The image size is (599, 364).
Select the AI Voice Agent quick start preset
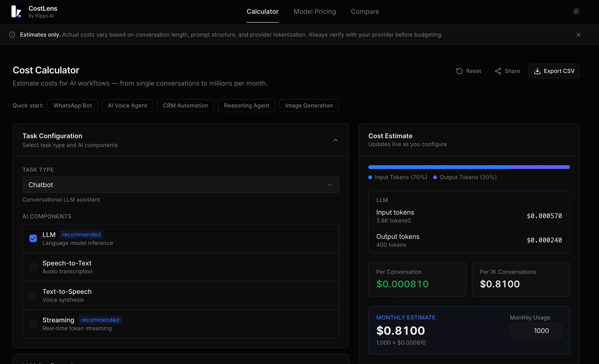point(127,105)
